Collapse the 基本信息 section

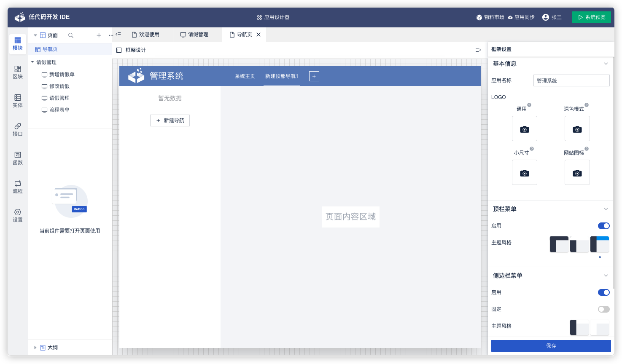coord(606,64)
